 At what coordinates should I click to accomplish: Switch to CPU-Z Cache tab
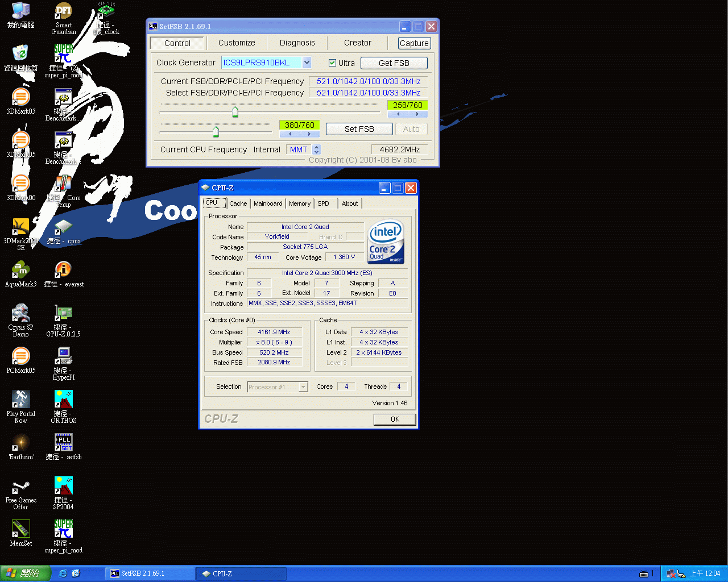(x=238, y=203)
